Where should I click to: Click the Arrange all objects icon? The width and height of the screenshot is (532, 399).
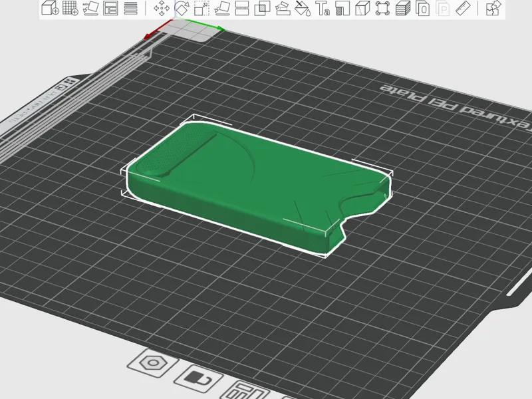point(110,8)
